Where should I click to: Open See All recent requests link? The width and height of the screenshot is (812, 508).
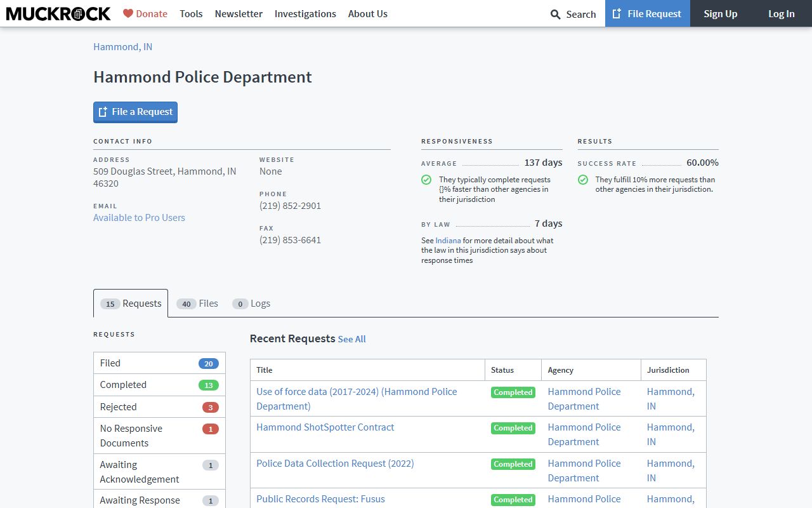[x=352, y=339]
